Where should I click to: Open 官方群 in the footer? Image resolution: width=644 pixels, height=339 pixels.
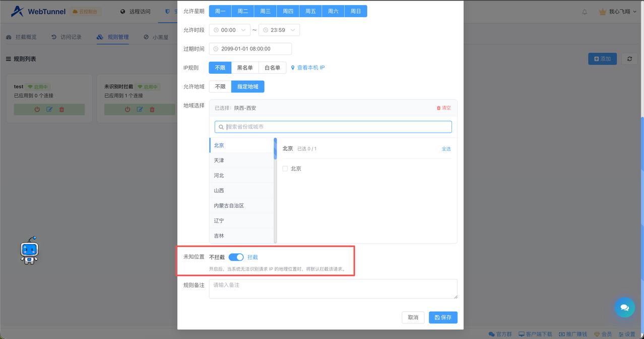pyautogui.click(x=500, y=334)
